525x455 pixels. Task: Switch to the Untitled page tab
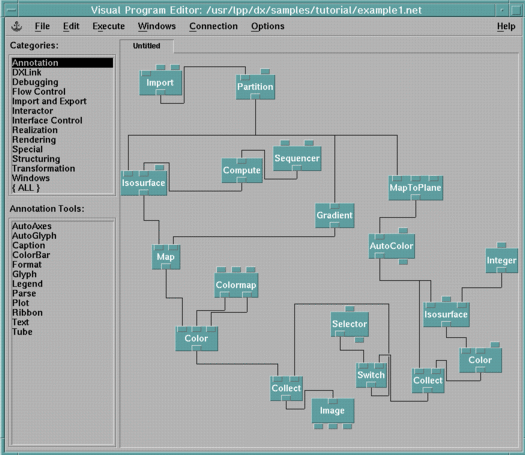pyautogui.click(x=147, y=46)
